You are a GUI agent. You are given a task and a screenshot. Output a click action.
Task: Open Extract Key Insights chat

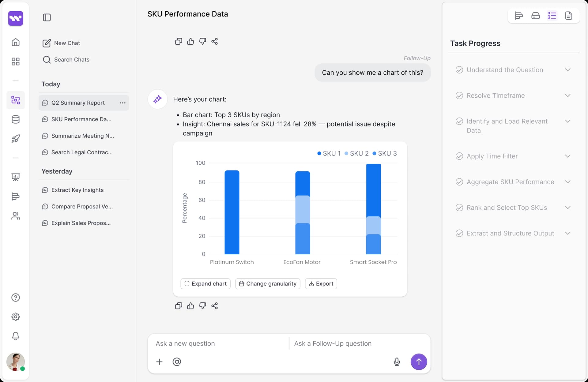(77, 190)
